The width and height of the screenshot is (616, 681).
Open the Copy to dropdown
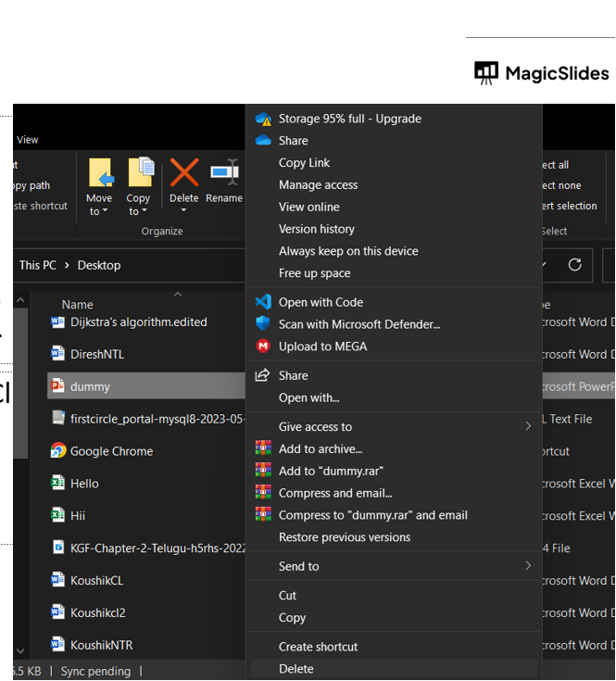click(x=138, y=205)
